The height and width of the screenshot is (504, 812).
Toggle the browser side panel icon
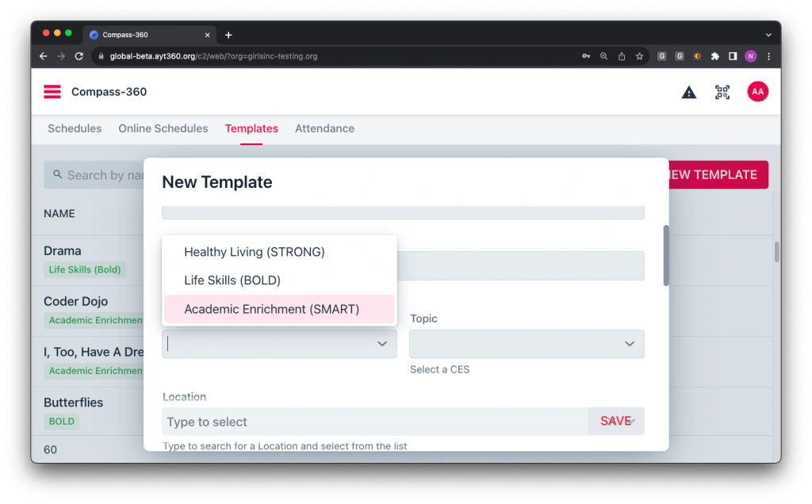(x=733, y=56)
